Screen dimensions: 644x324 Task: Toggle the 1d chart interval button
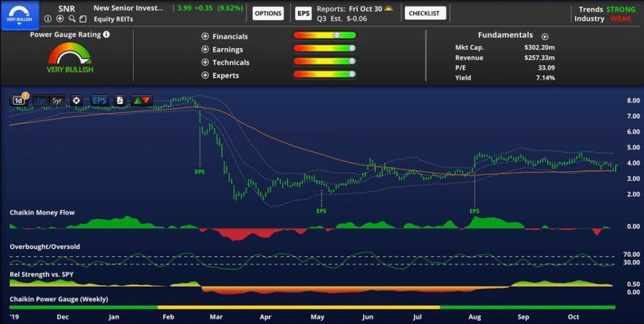pos(19,101)
